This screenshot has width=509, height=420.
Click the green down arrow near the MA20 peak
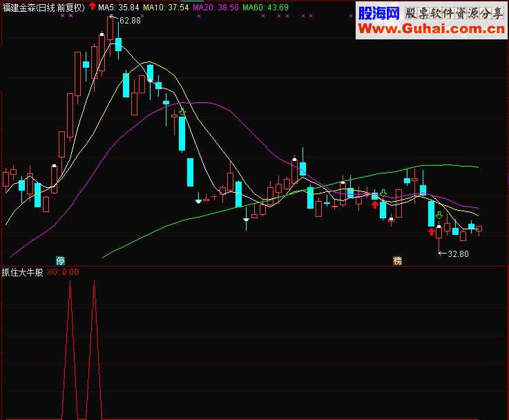pos(182,112)
